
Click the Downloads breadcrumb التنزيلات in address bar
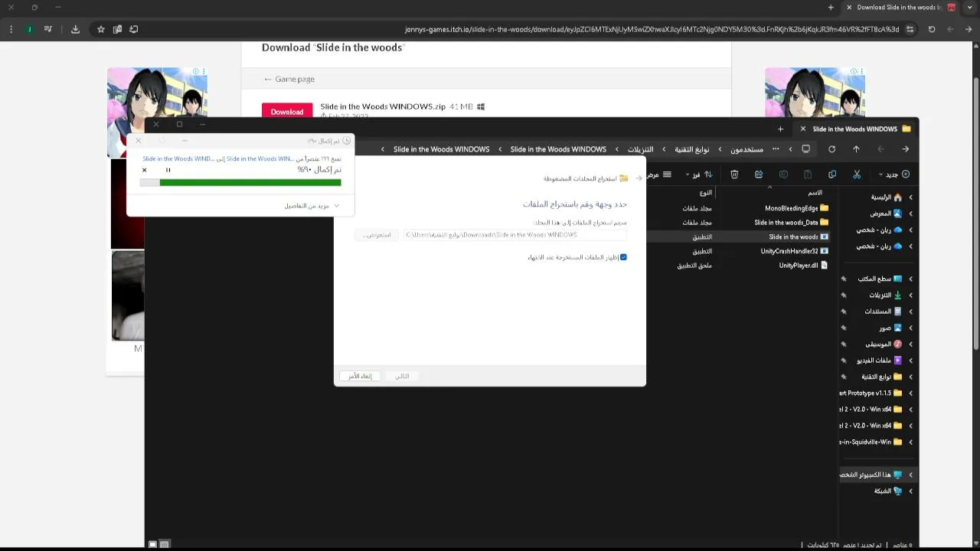(x=641, y=149)
